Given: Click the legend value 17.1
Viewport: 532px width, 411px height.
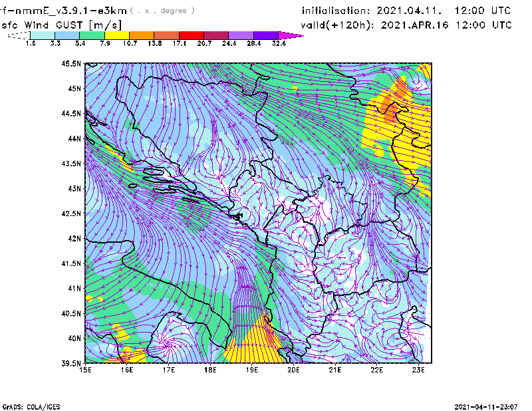Looking at the screenshot, I should [x=180, y=43].
